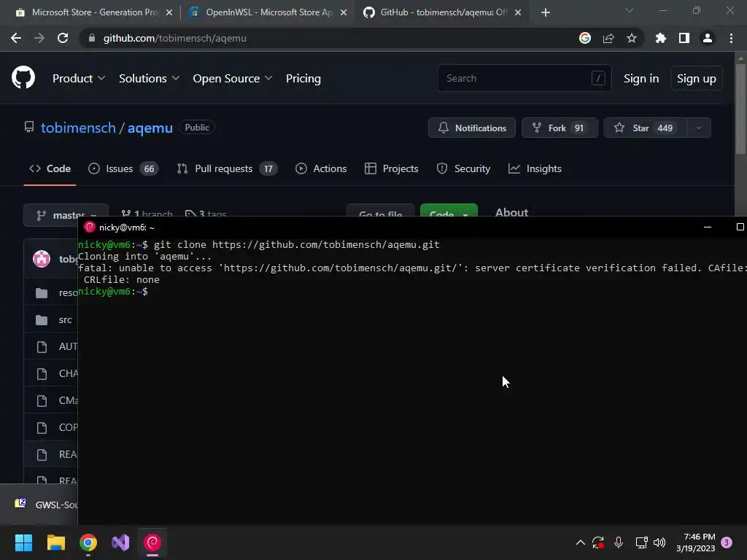
Task: Open the notification count badge
Action: 727,542
